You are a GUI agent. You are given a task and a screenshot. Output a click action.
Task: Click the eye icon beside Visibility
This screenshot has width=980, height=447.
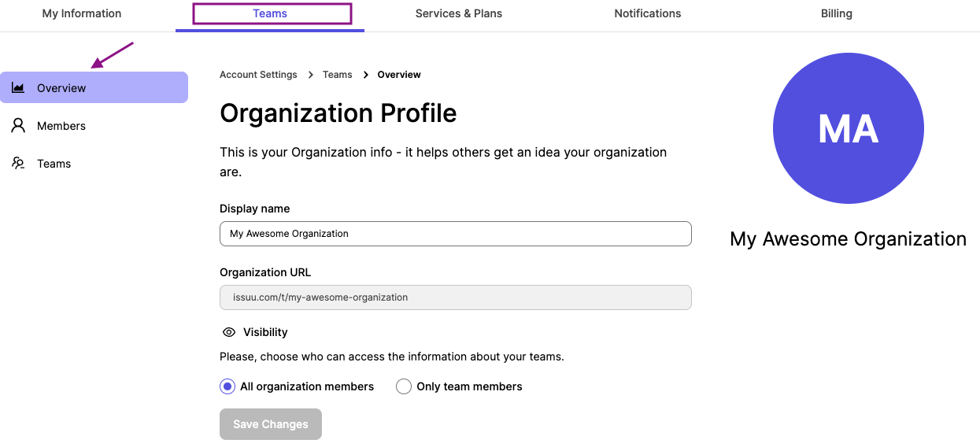[x=229, y=332]
